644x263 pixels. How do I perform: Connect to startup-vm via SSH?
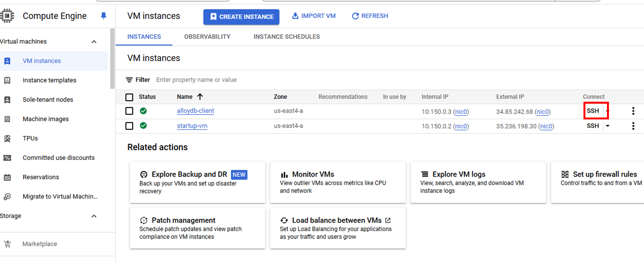point(593,126)
